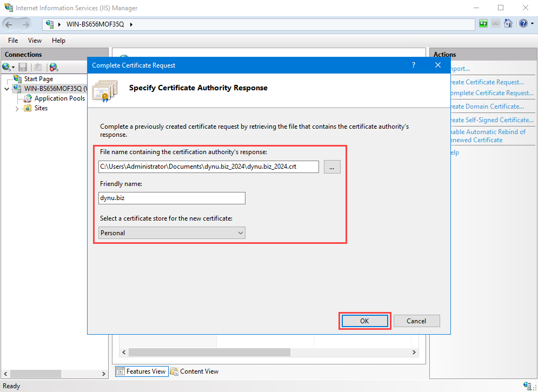Select Application Pools in tree
Viewport: 538px width, 392px height.
[x=59, y=98]
